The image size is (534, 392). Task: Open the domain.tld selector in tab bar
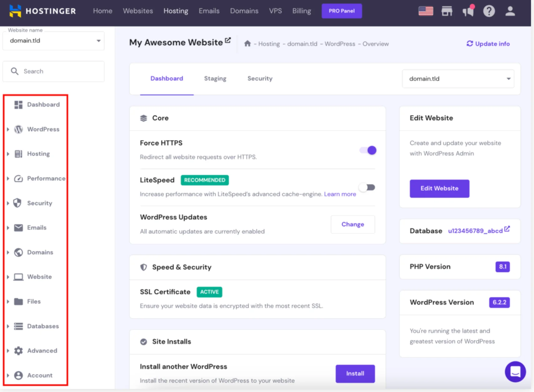pos(458,79)
